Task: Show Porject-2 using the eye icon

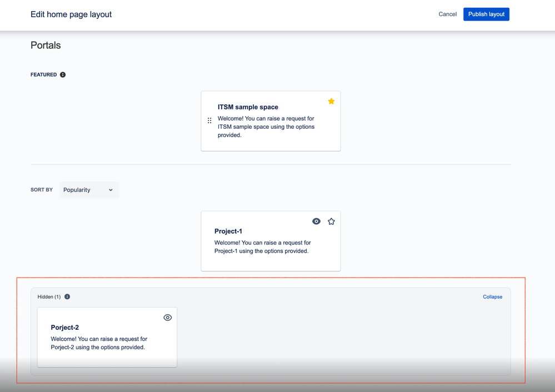Action: click(x=168, y=318)
